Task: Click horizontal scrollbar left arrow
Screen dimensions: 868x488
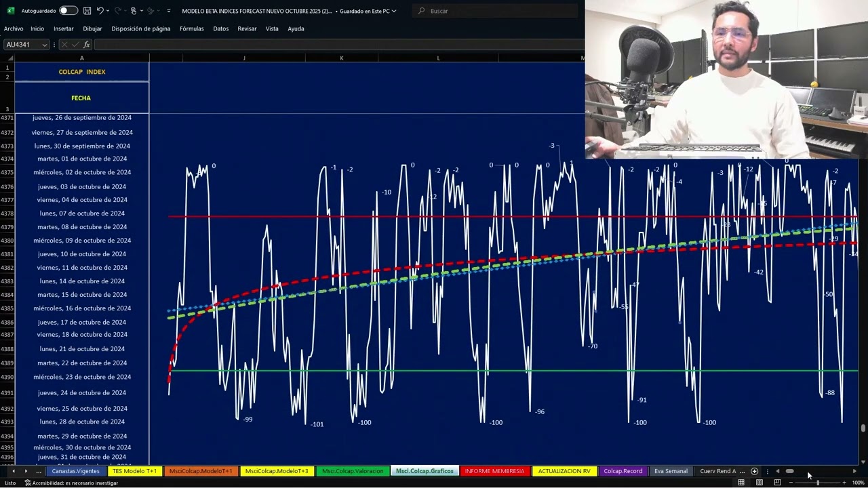Action: point(778,471)
